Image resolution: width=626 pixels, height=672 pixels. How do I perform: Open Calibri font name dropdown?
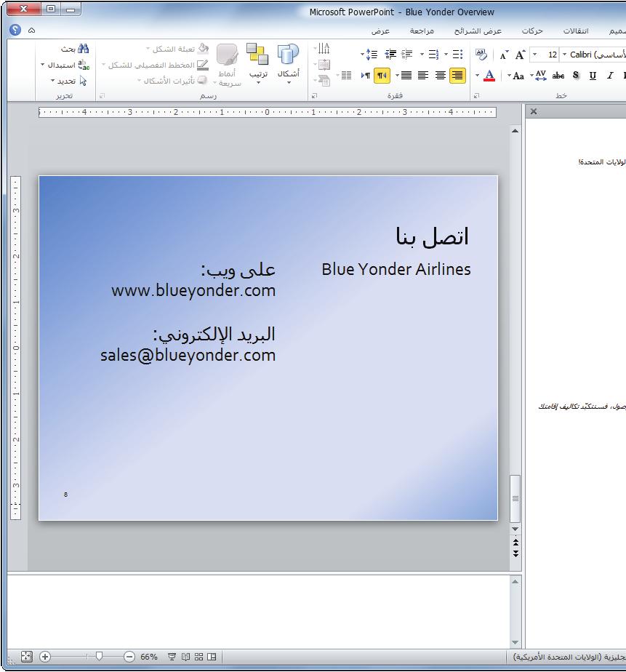click(565, 55)
